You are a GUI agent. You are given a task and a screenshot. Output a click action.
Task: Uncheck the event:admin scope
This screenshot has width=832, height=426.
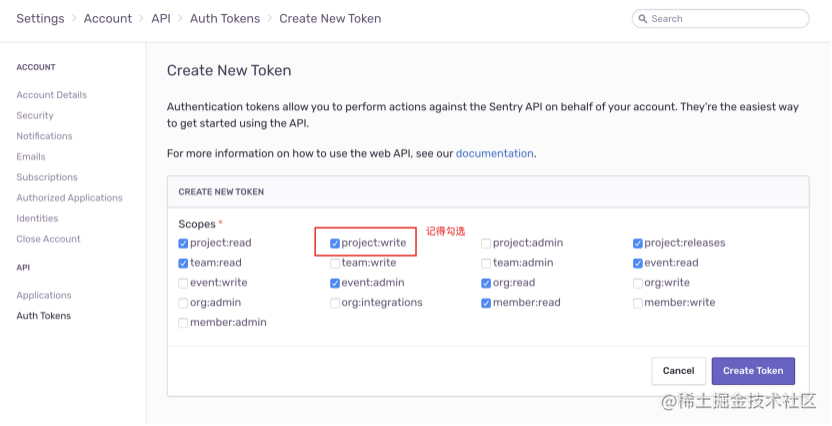(335, 283)
